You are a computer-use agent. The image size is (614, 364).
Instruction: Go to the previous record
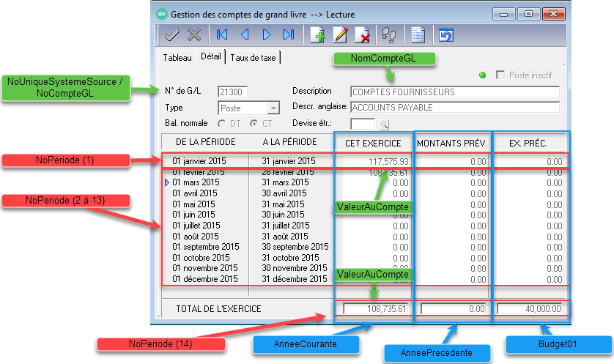pos(245,34)
